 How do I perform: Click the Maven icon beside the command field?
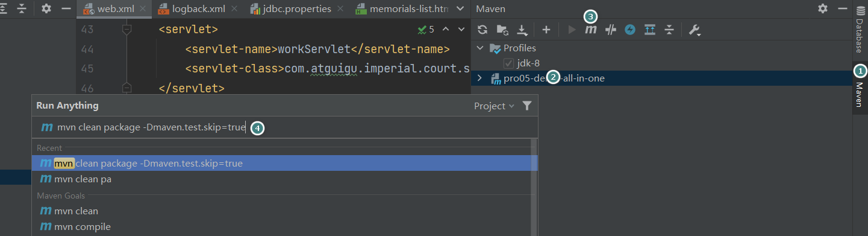tap(47, 128)
